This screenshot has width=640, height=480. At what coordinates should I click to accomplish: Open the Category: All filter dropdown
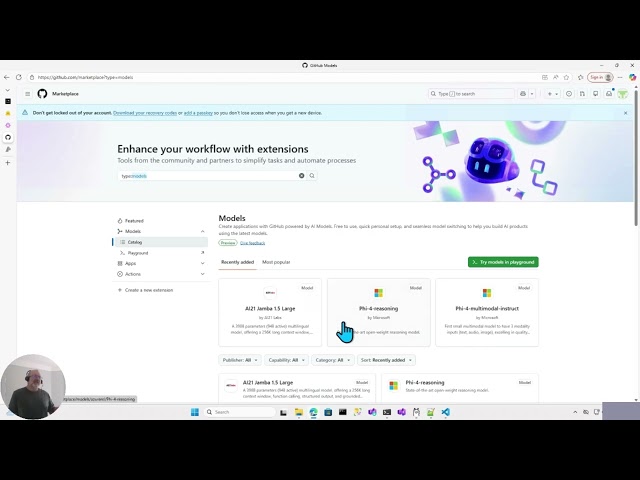(x=333, y=360)
